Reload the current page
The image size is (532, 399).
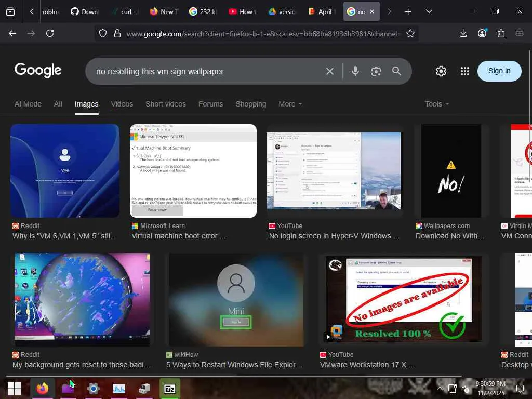50,33
